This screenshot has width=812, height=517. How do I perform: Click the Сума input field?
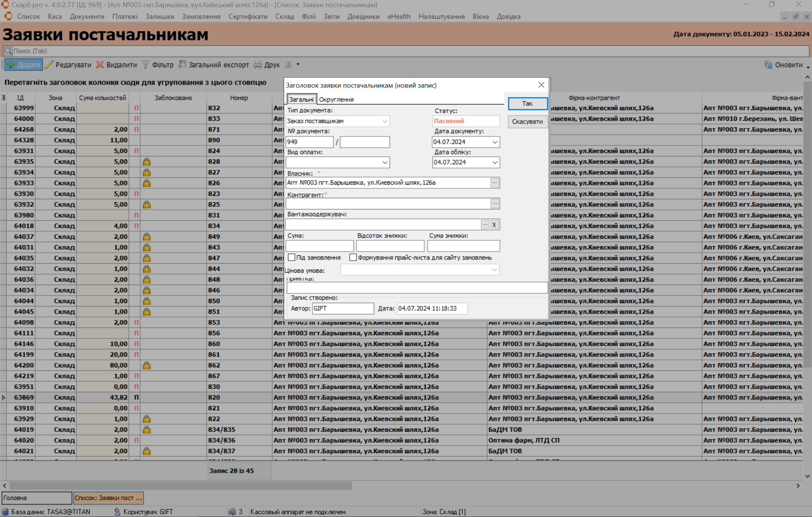pos(320,246)
